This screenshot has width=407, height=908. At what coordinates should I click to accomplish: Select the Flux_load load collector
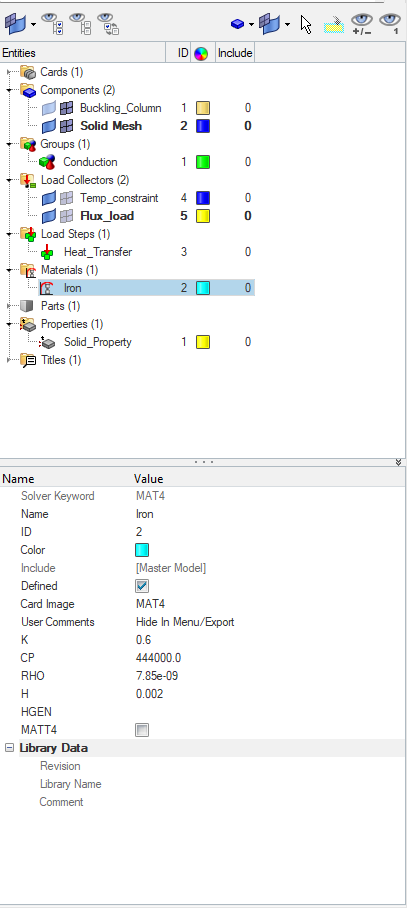107,216
